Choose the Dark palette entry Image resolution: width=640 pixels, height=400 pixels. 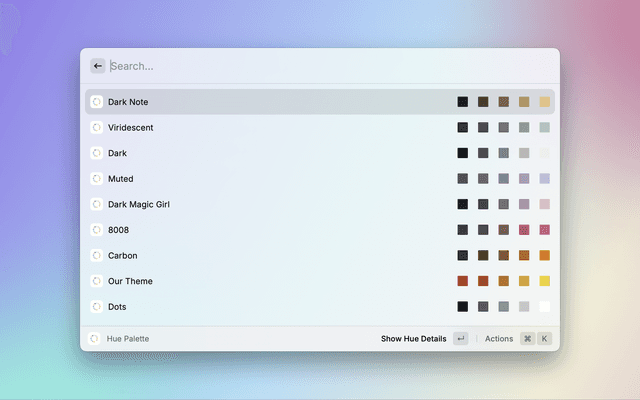(x=117, y=153)
